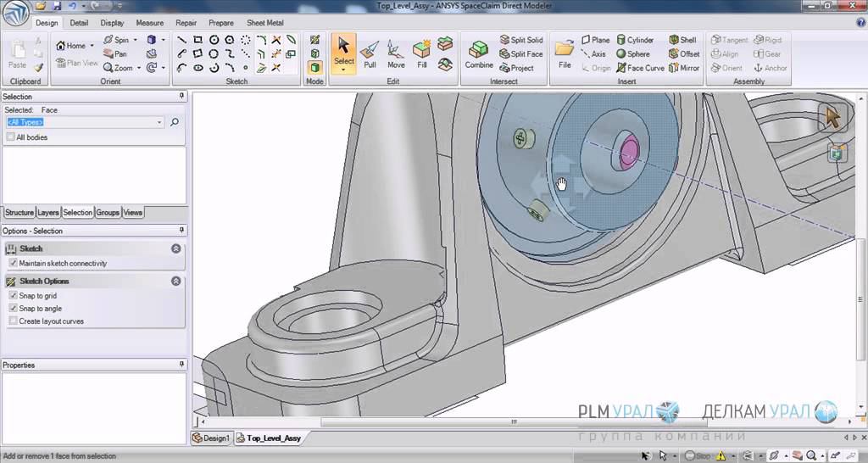The image size is (868, 463).
Task: Select the Circle sketch tool
Action: click(214, 40)
